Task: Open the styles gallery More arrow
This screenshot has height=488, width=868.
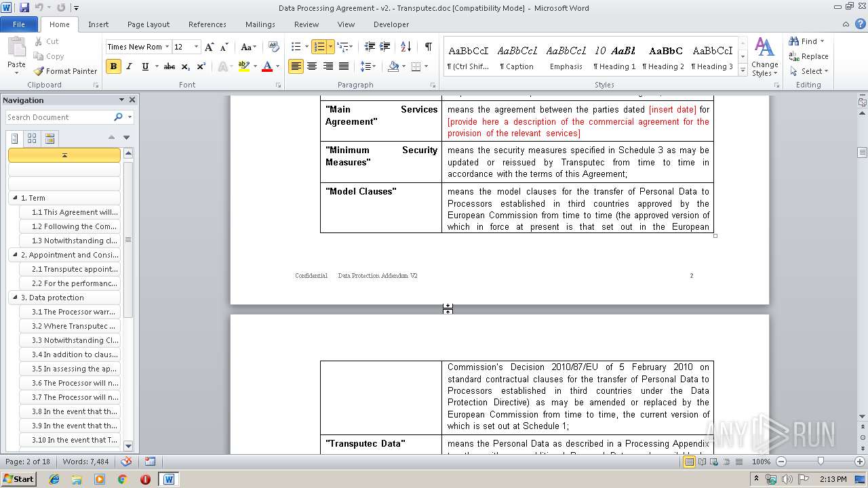Action: point(743,70)
